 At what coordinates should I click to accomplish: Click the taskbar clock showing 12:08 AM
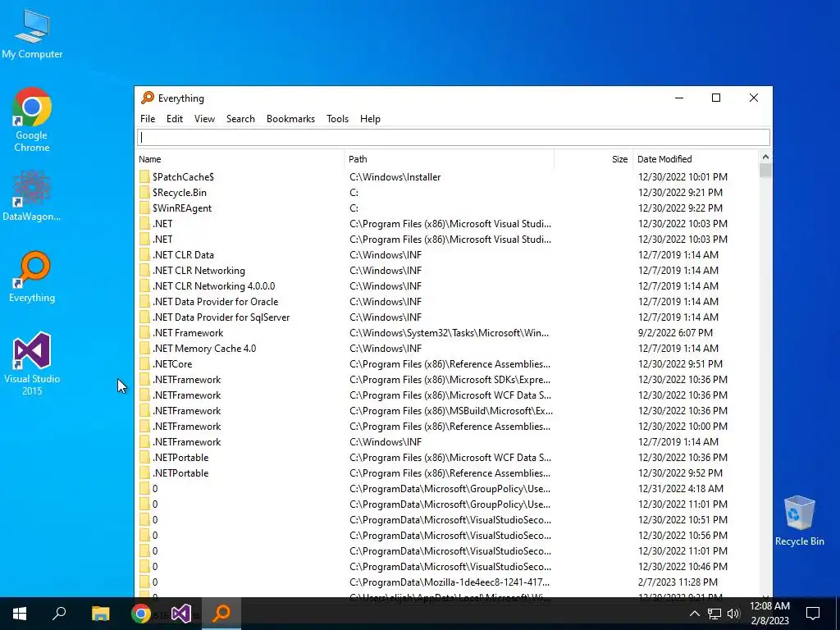coord(769,614)
